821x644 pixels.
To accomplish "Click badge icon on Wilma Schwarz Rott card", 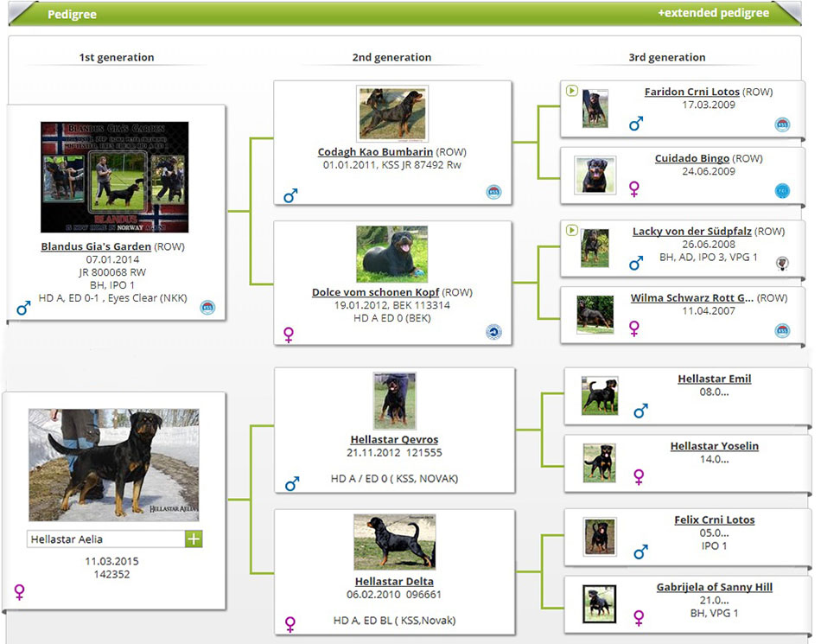I will coord(782,330).
